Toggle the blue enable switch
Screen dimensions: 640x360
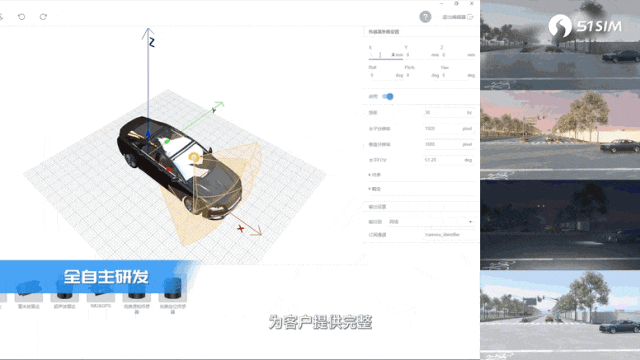click(x=388, y=96)
